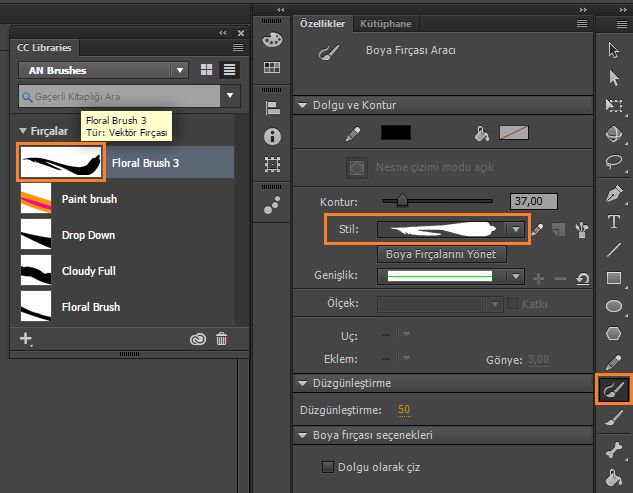Open the fill color swatch with red slash
Image resolution: width=633 pixels, height=493 pixels.
514,132
